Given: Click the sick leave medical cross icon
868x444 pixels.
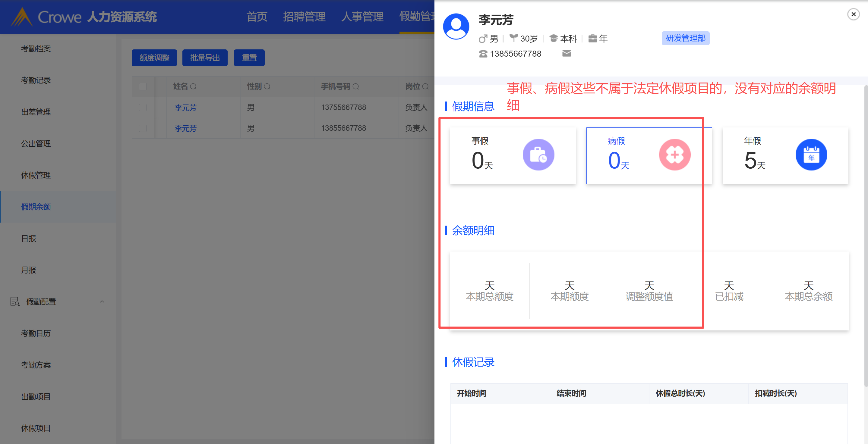Looking at the screenshot, I should (674, 155).
